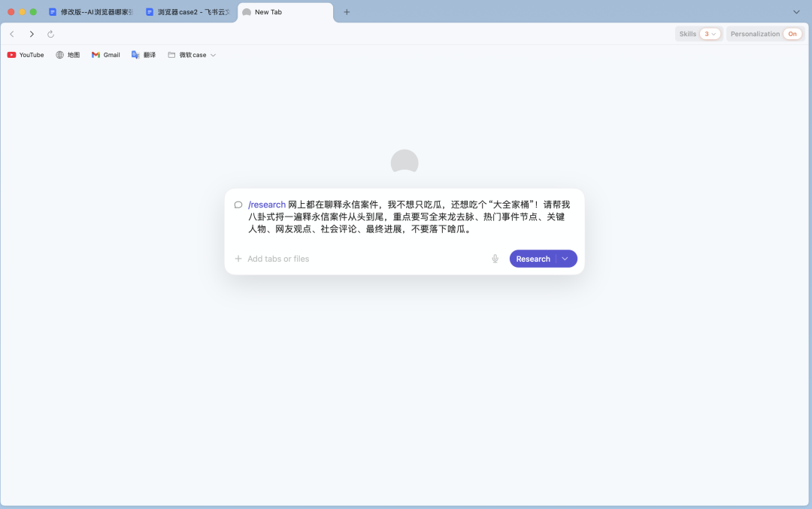812x509 pixels.
Task: Open a new tab with the plus button
Action: [x=346, y=12]
